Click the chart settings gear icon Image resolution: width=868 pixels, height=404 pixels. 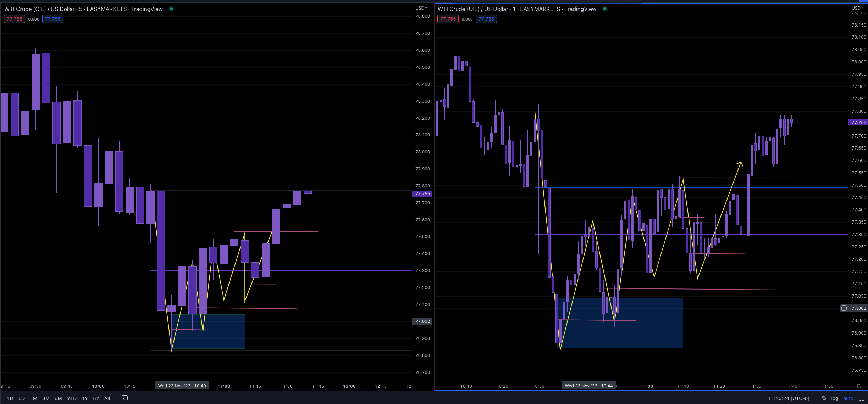point(859,386)
